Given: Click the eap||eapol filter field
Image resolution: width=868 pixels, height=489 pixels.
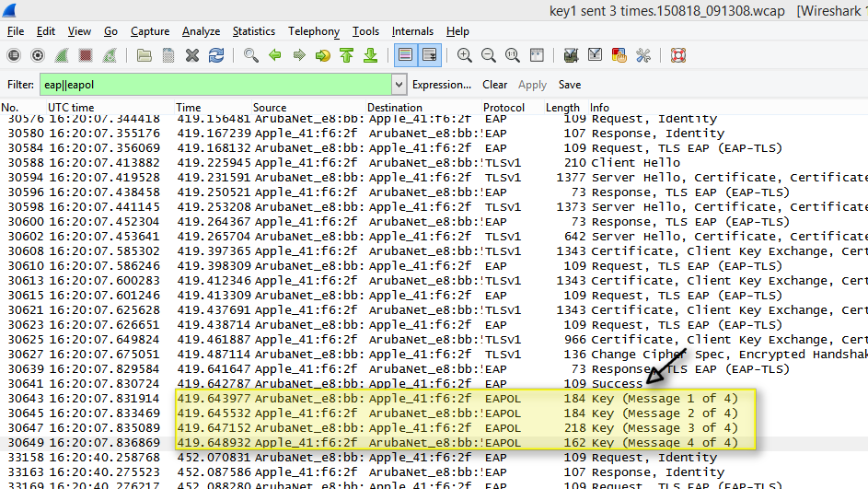Looking at the screenshot, I should coord(216,85).
